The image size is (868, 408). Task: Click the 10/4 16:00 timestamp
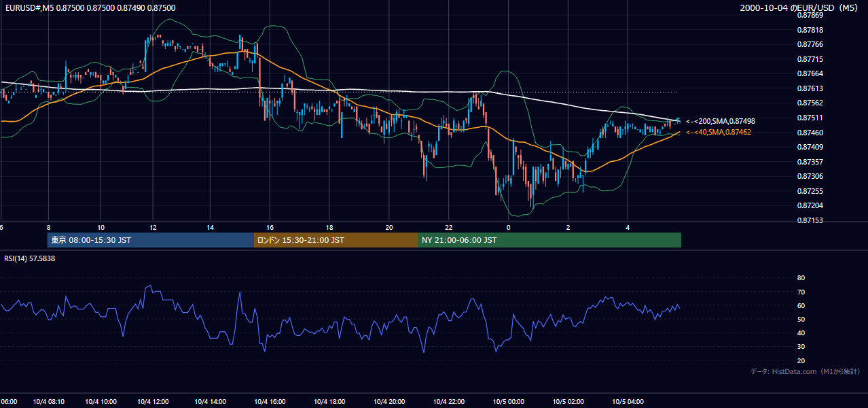tap(270, 401)
